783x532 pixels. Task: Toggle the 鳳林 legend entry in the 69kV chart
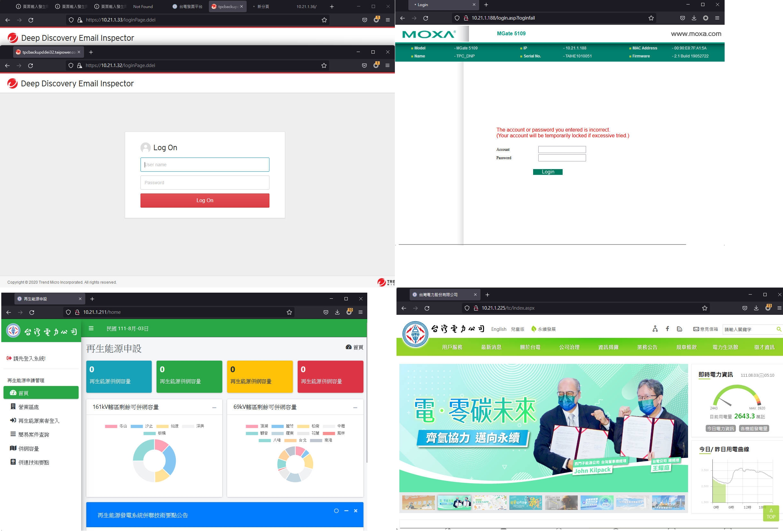334,433
